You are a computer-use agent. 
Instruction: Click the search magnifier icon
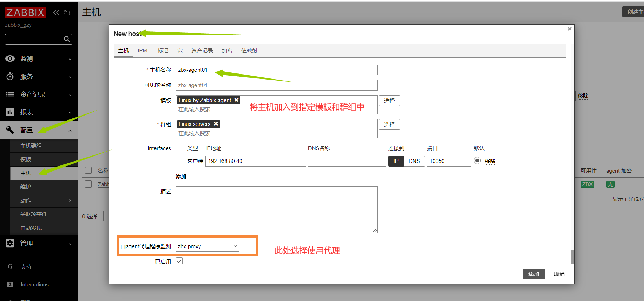[67, 39]
